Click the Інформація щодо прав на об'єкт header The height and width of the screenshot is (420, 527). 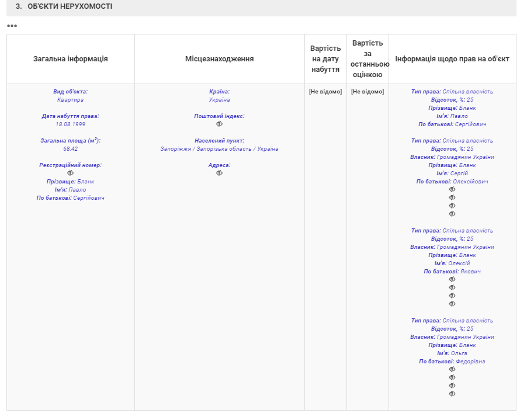coord(452,59)
